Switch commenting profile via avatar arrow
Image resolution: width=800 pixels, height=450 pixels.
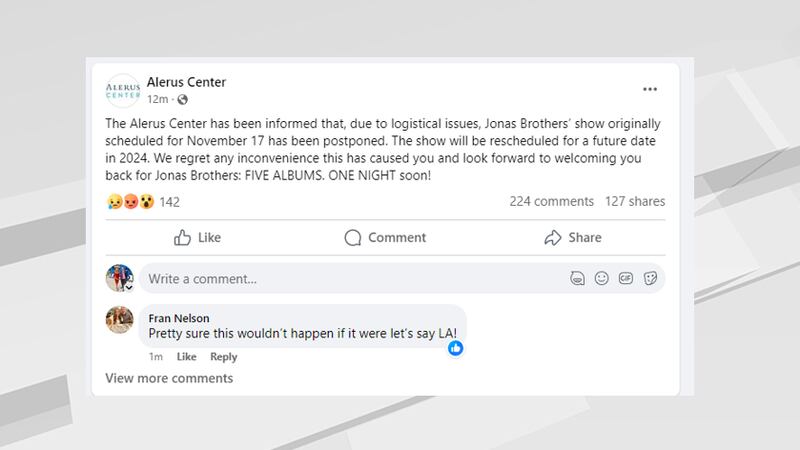128,286
